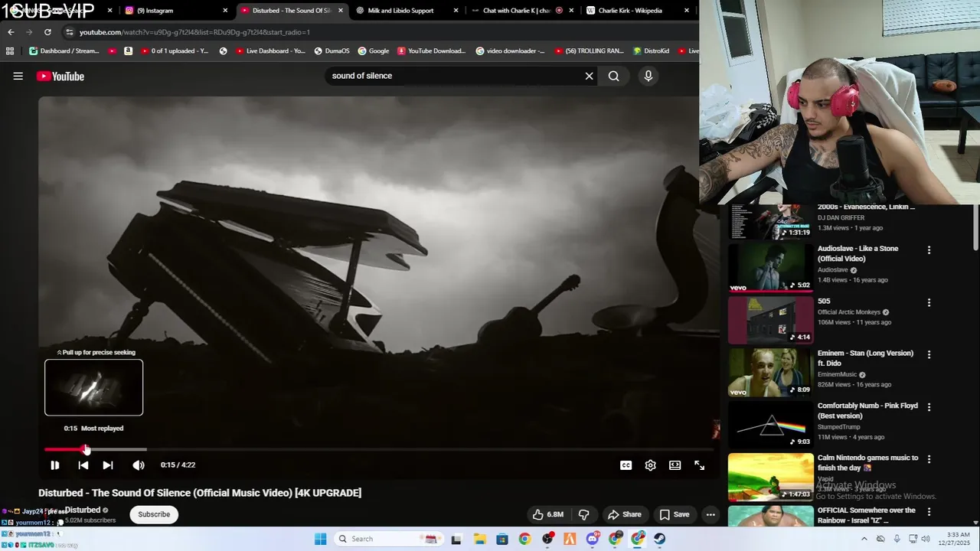The height and width of the screenshot is (551, 980).
Task: Open the player settings gear
Action: click(650, 465)
